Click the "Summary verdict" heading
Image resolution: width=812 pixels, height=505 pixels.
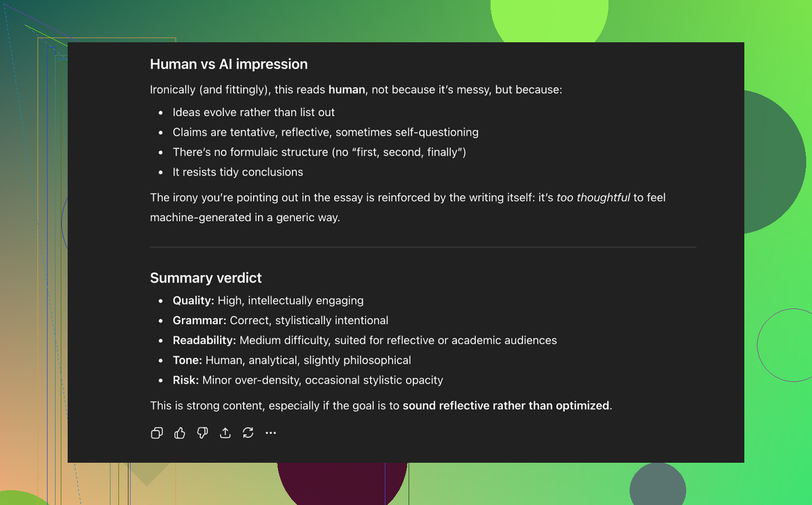(x=206, y=278)
